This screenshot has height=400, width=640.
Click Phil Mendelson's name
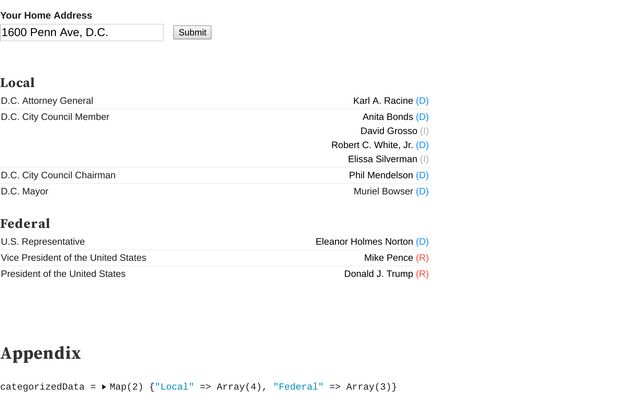(x=380, y=175)
